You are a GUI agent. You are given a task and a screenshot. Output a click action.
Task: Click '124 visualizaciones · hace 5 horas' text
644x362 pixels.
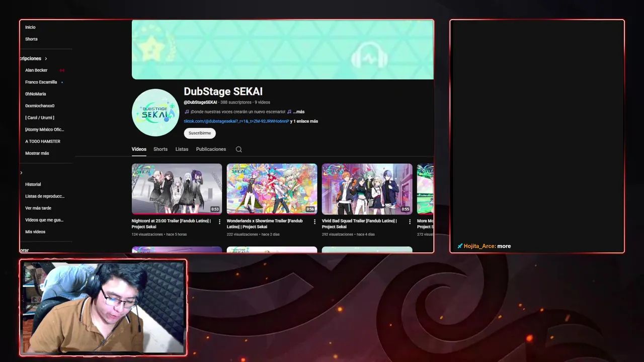[x=159, y=234]
